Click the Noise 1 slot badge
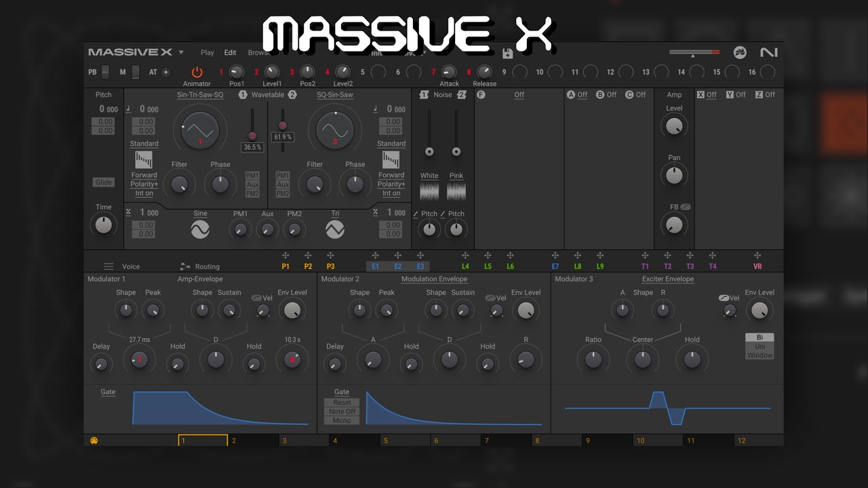 click(x=424, y=95)
